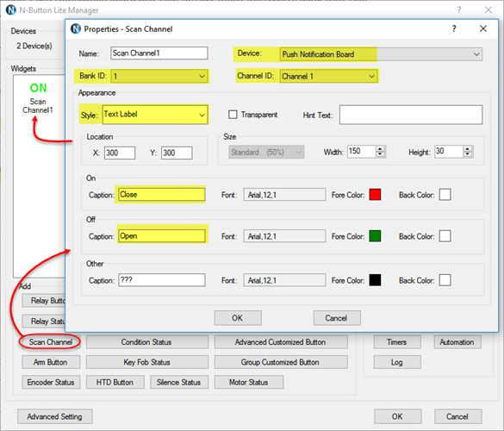Open the Log button

397,362
